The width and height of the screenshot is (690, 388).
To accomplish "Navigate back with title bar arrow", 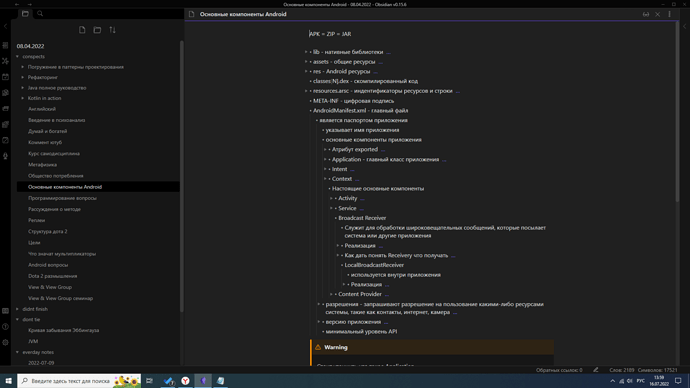I will [x=17, y=4].
